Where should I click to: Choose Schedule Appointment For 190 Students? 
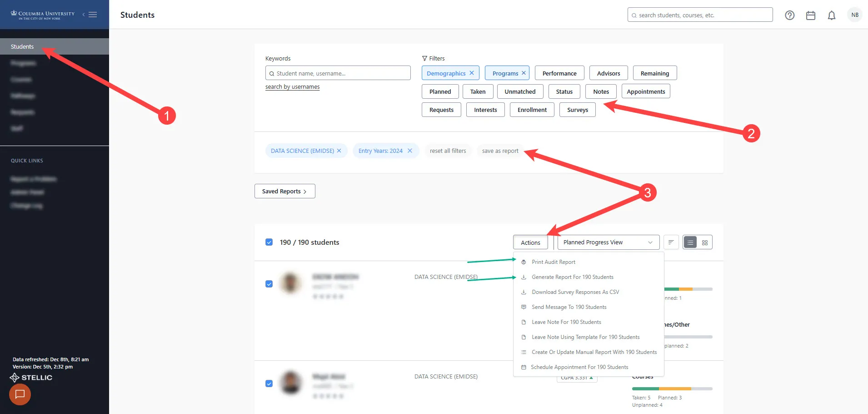tap(589, 367)
